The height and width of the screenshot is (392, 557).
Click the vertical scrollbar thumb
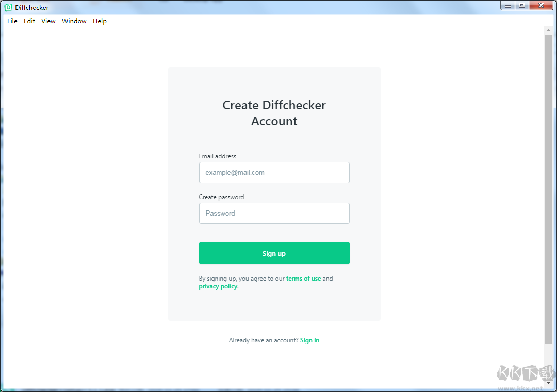pyautogui.click(x=548, y=189)
